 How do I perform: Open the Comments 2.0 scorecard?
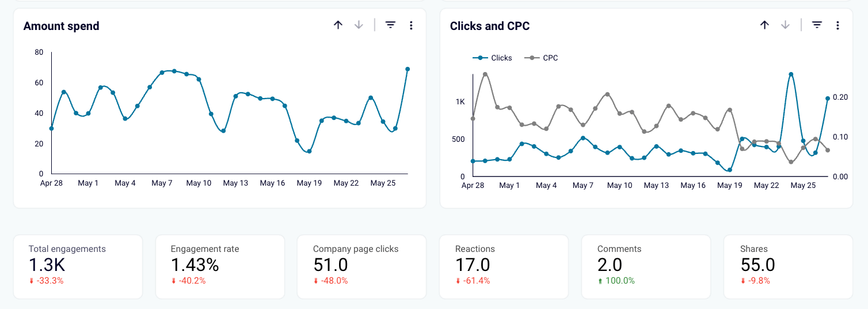click(646, 266)
